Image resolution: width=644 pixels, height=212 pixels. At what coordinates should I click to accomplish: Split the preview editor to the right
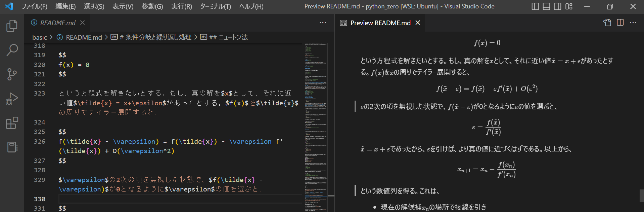620,23
